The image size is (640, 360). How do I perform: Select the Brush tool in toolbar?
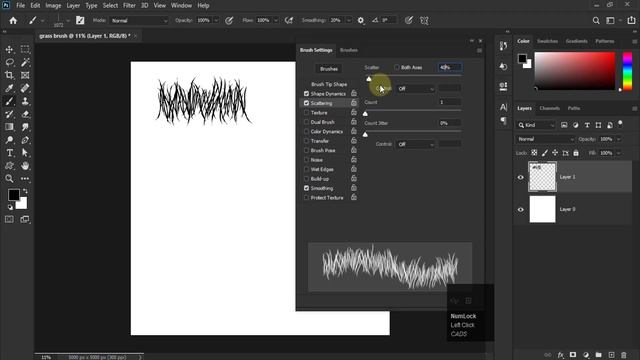[x=9, y=101]
